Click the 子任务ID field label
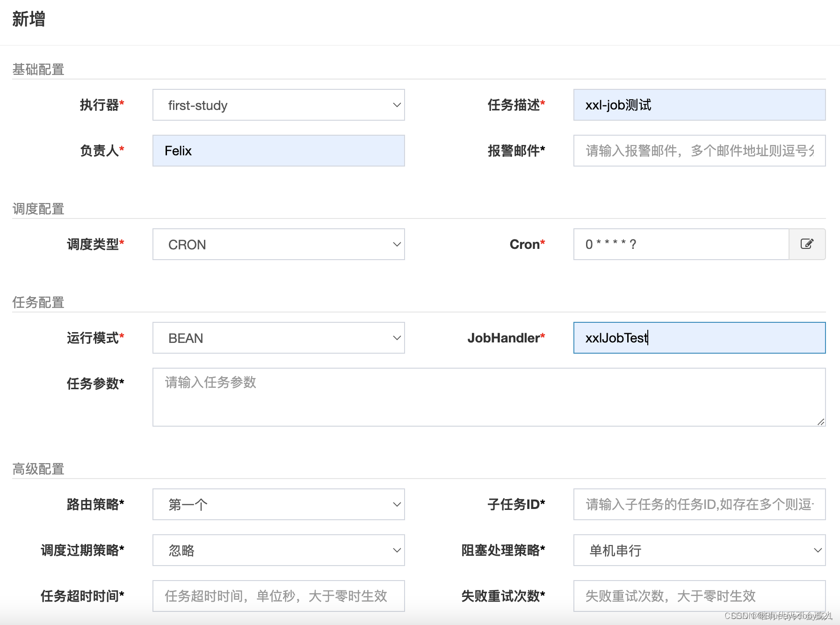This screenshot has width=840, height=625. tap(516, 504)
